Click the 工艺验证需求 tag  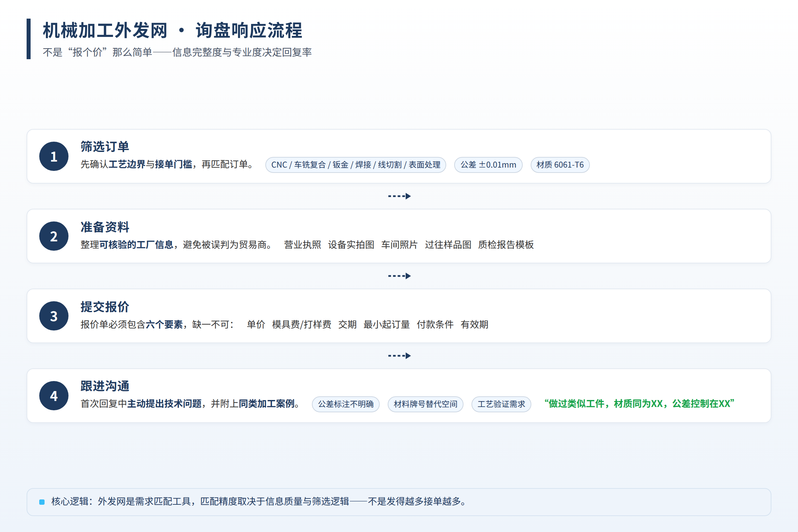click(501, 404)
